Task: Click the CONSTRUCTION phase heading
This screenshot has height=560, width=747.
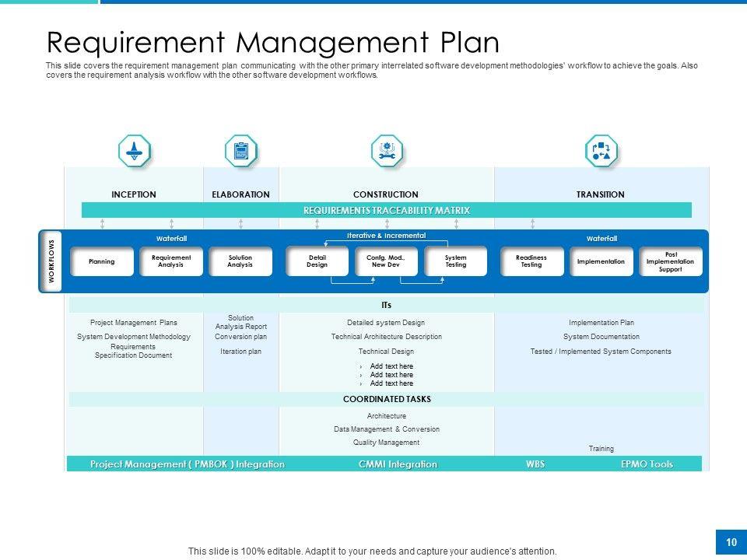Action: pyautogui.click(x=386, y=194)
